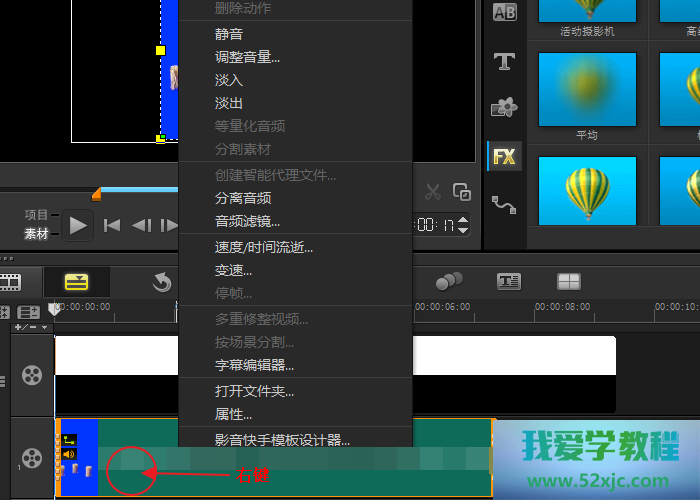
Task: Toggle the yellow timeline view button
Action: (x=77, y=282)
